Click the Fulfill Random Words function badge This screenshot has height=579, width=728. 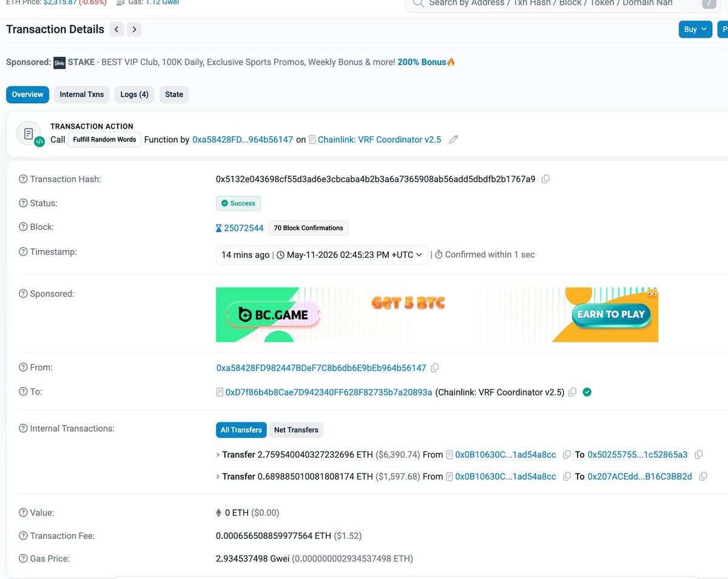coord(105,140)
